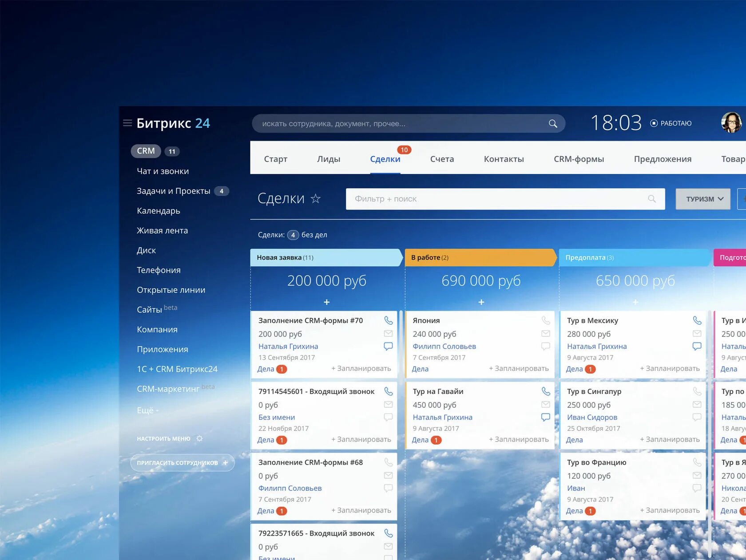Select the Сделки tab
Viewport: 746px width, 560px height.
click(x=385, y=159)
